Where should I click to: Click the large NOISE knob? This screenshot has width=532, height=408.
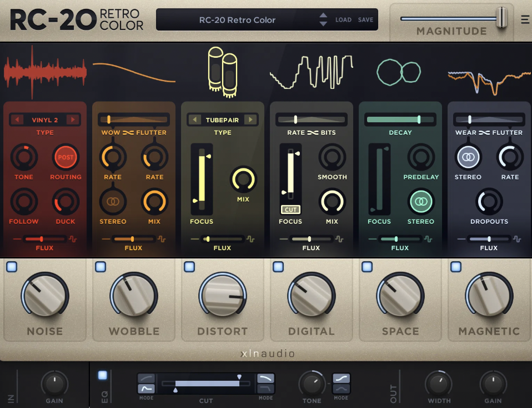coord(45,296)
